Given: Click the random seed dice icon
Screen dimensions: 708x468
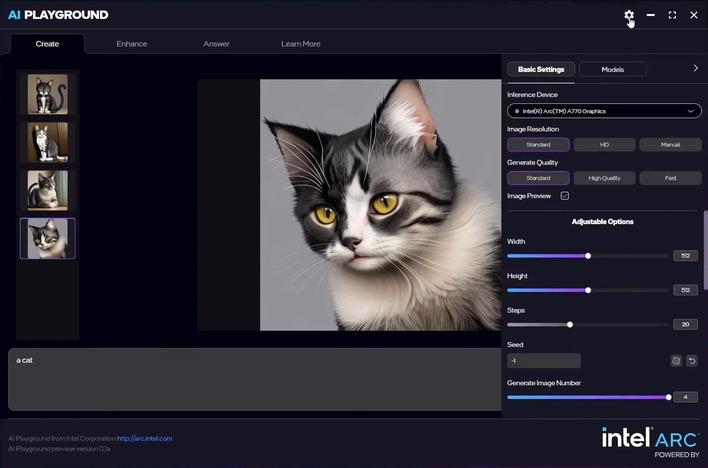Looking at the screenshot, I should pos(676,360).
